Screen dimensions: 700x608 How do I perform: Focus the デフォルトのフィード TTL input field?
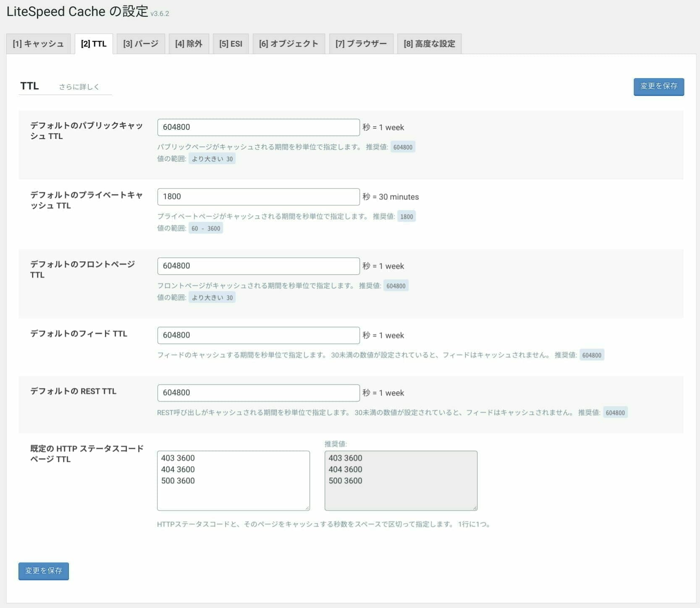coord(258,335)
